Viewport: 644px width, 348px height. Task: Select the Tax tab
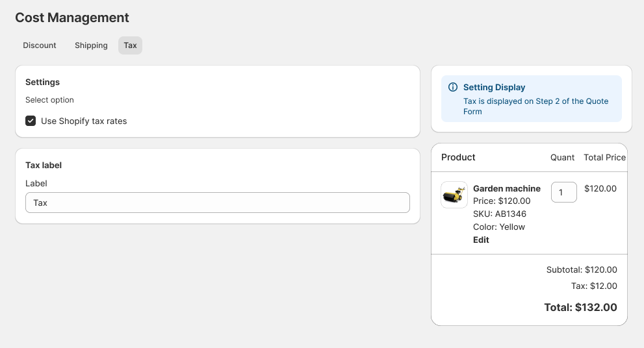(x=130, y=45)
